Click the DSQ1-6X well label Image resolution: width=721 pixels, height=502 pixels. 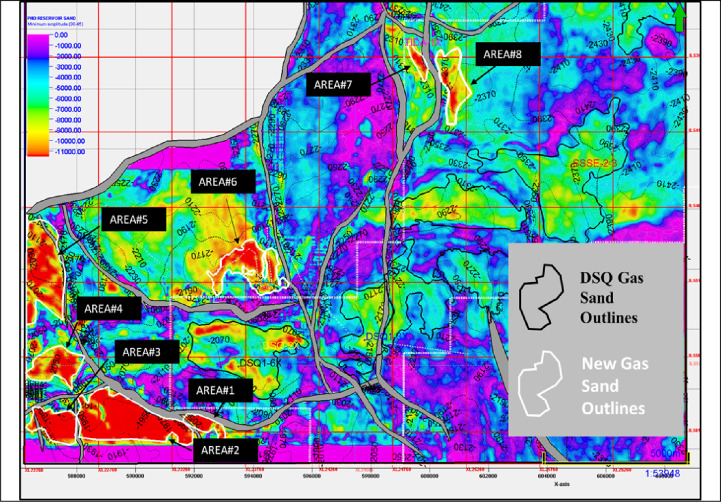point(260,363)
